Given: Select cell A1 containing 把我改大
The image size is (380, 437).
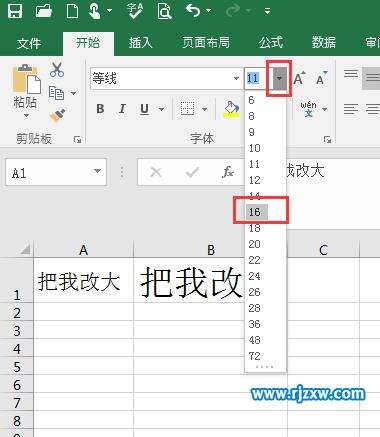Looking at the screenshot, I should pos(83,280).
